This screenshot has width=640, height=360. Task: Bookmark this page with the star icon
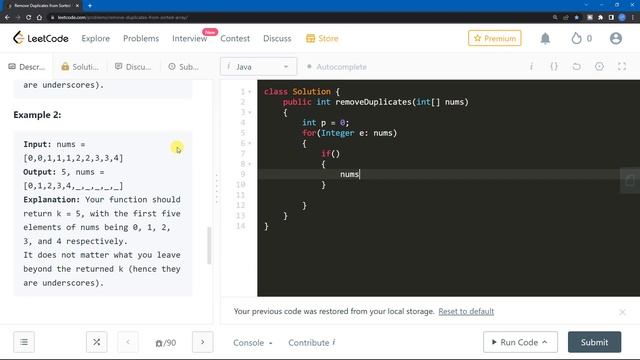pyautogui.click(x=576, y=18)
